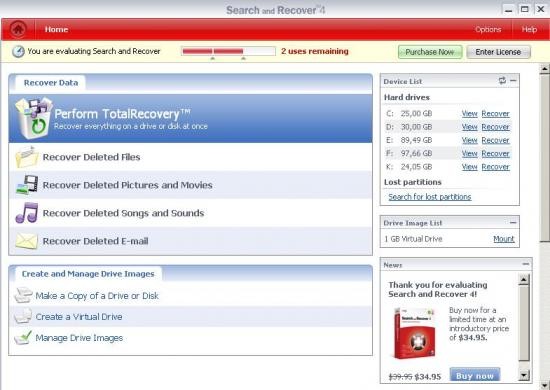Click the Buy now button
This screenshot has width=550, height=390.
[475, 376]
